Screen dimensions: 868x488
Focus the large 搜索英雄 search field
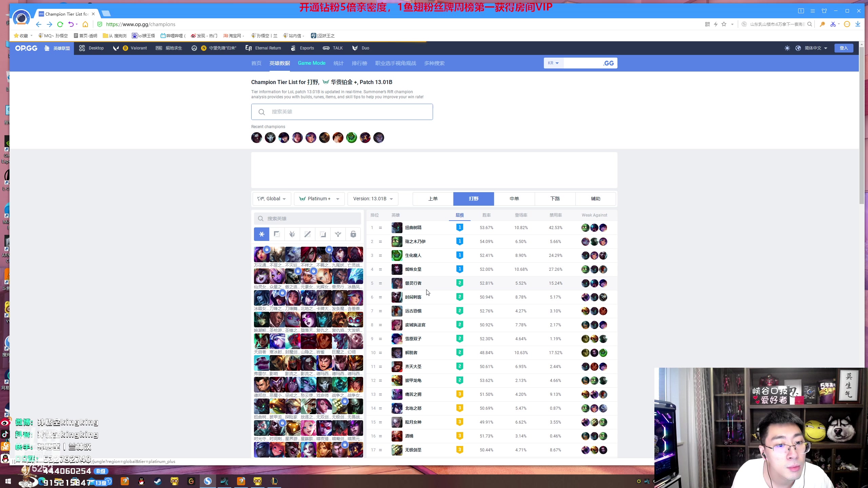coord(342,112)
